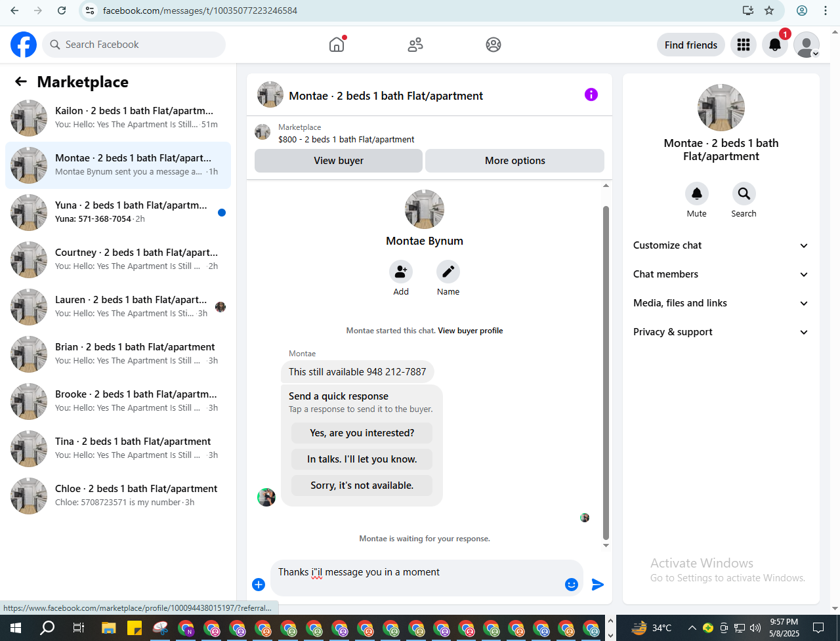Search in conversation using magnifier icon
The height and width of the screenshot is (641, 840).
point(744,194)
